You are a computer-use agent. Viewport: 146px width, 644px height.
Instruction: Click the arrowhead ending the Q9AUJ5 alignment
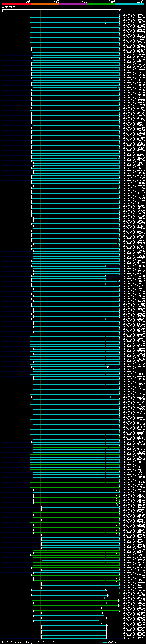click(x=106, y=266)
